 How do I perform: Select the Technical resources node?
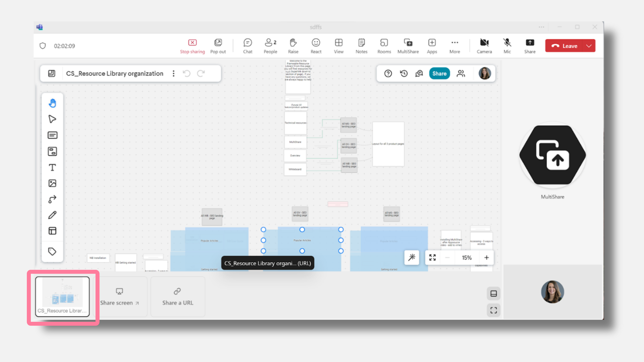point(296,123)
